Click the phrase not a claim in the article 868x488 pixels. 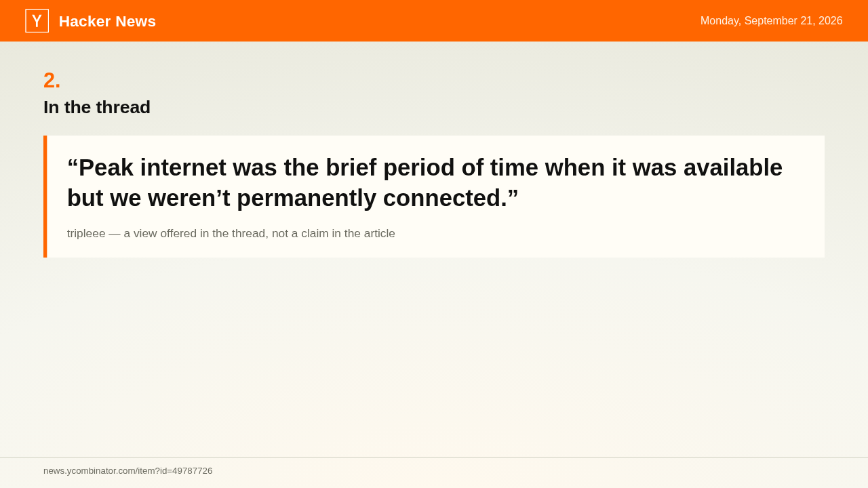pyautogui.click(x=334, y=234)
